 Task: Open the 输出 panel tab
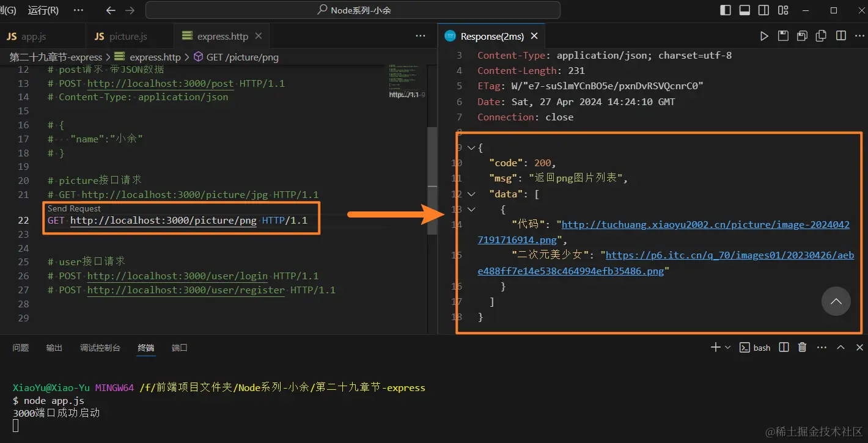(x=54, y=348)
